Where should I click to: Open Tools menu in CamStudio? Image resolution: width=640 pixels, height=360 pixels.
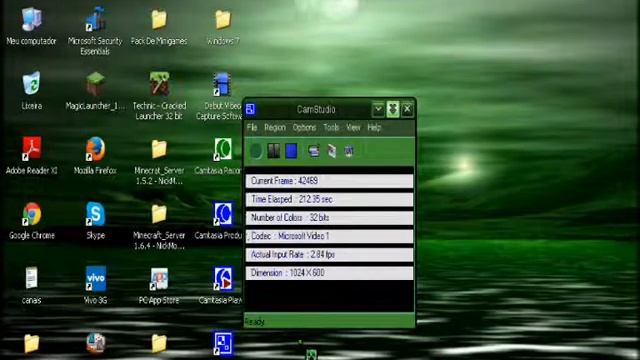pos(331,127)
